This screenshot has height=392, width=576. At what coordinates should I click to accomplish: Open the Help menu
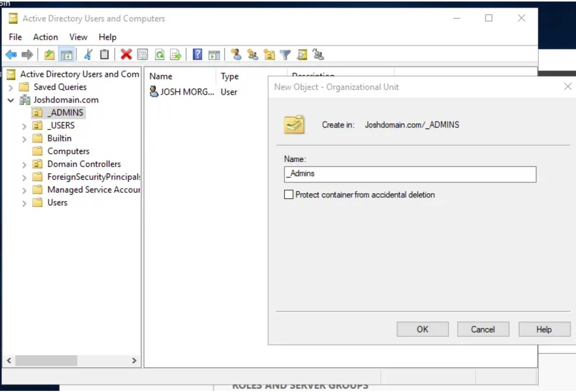coord(107,37)
